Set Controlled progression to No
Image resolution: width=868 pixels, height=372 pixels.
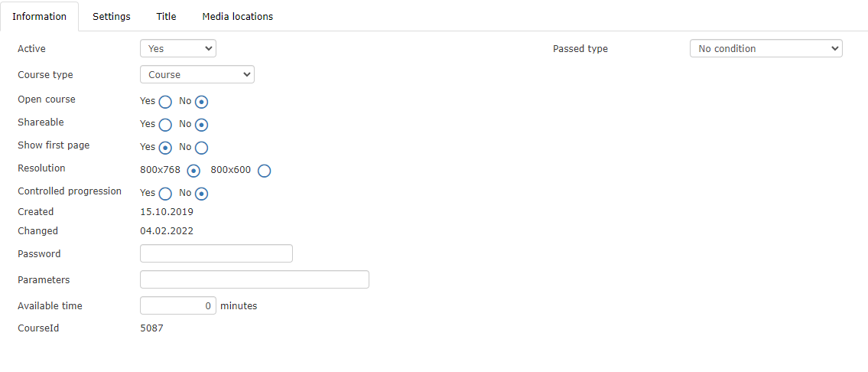point(202,194)
